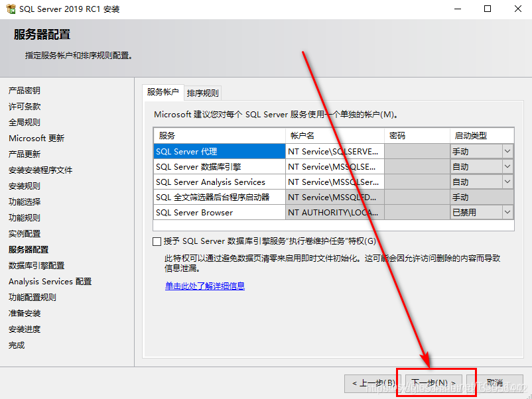Click account name NT AUTHORITY\LOCA... cell
532x399 pixels.
tap(335, 212)
